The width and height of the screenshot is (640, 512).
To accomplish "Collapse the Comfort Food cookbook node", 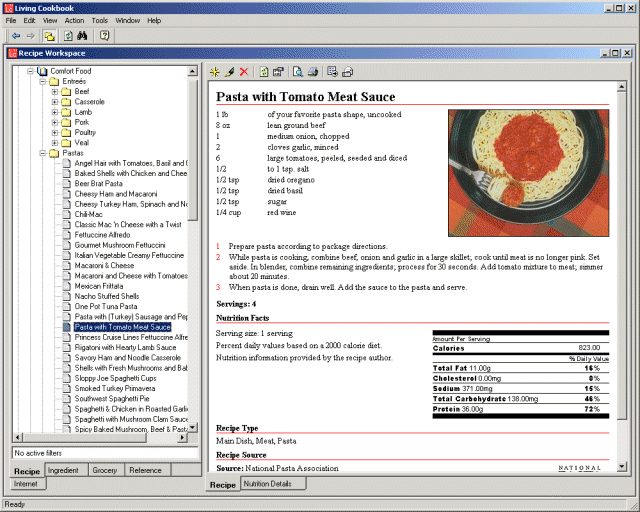I will tap(30, 71).
